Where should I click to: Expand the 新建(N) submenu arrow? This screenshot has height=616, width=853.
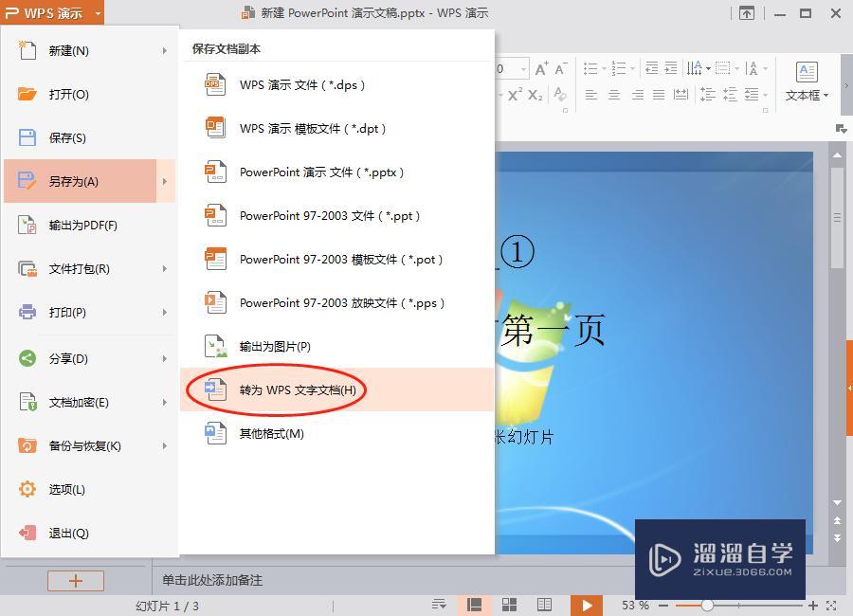(x=164, y=50)
